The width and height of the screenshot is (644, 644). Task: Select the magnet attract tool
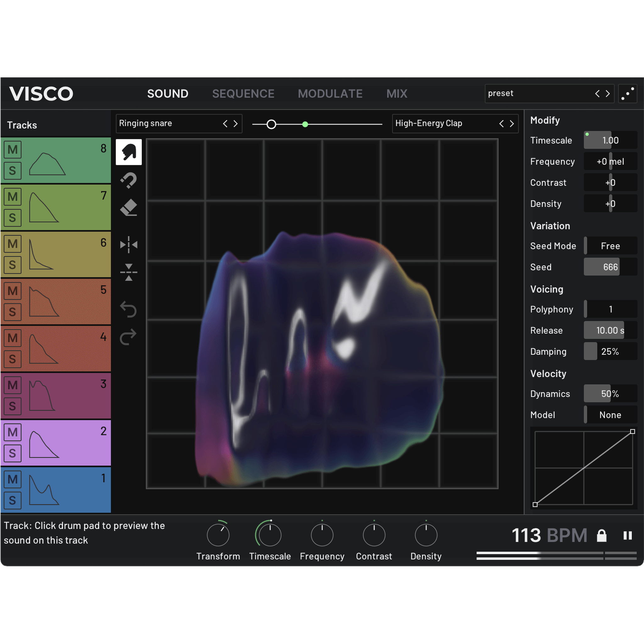click(129, 180)
